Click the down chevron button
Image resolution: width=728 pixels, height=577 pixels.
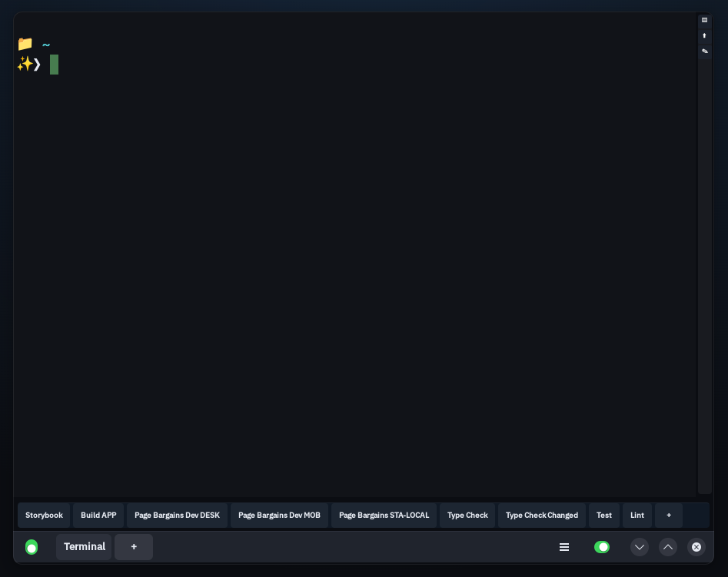click(x=640, y=547)
